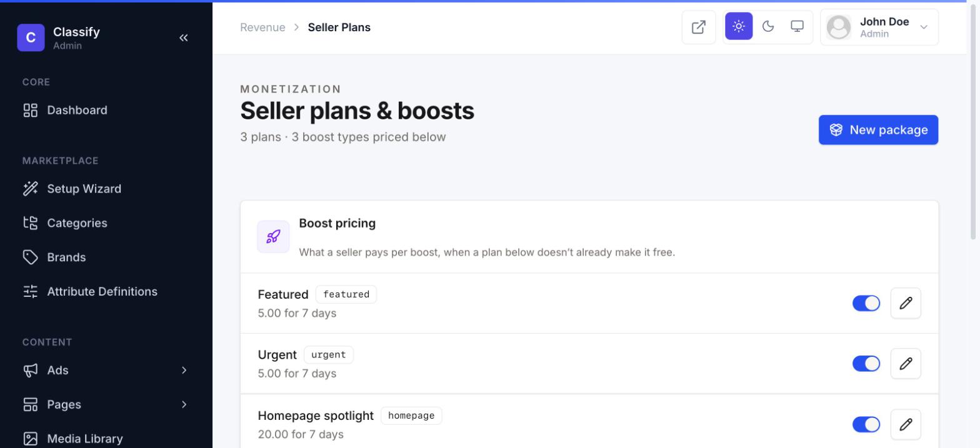The image size is (980, 448).
Task: Click the Attribute Definitions sliders icon
Action: (x=31, y=292)
